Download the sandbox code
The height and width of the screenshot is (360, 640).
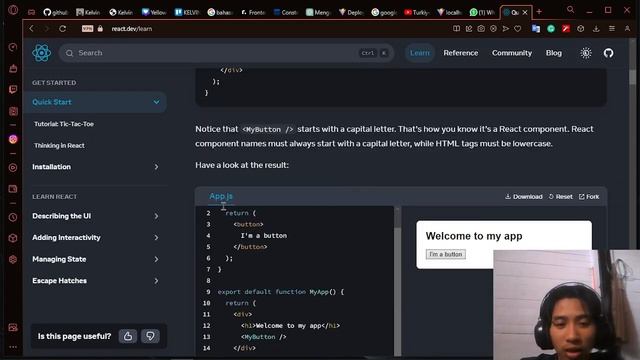point(524,197)
